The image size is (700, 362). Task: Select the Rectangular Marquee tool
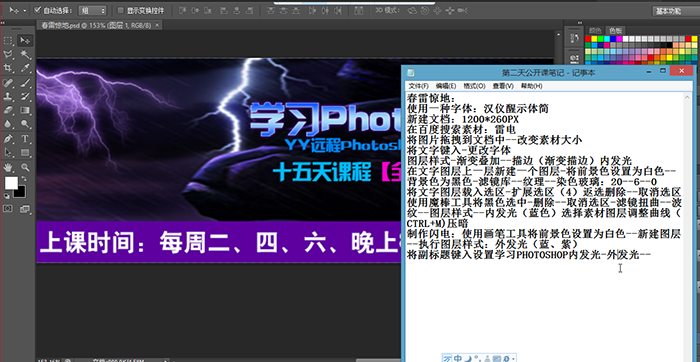[8, 41]
